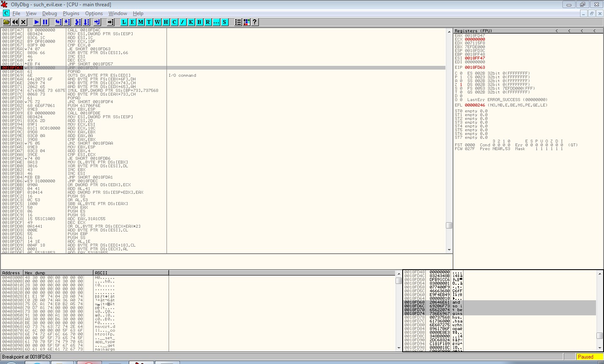The image size is (604, 364).
Task: Click the EIP 0018FD63 register value
Action: click(475, 68)
